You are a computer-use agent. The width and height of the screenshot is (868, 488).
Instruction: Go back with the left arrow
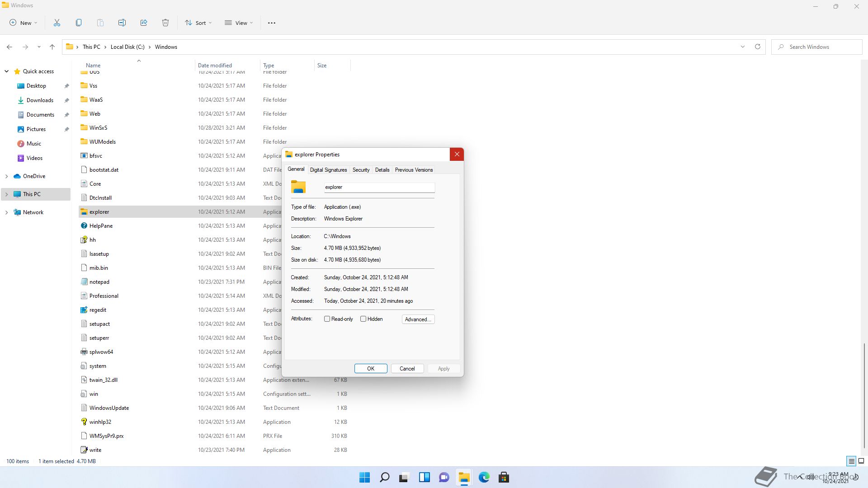(9, 47)
